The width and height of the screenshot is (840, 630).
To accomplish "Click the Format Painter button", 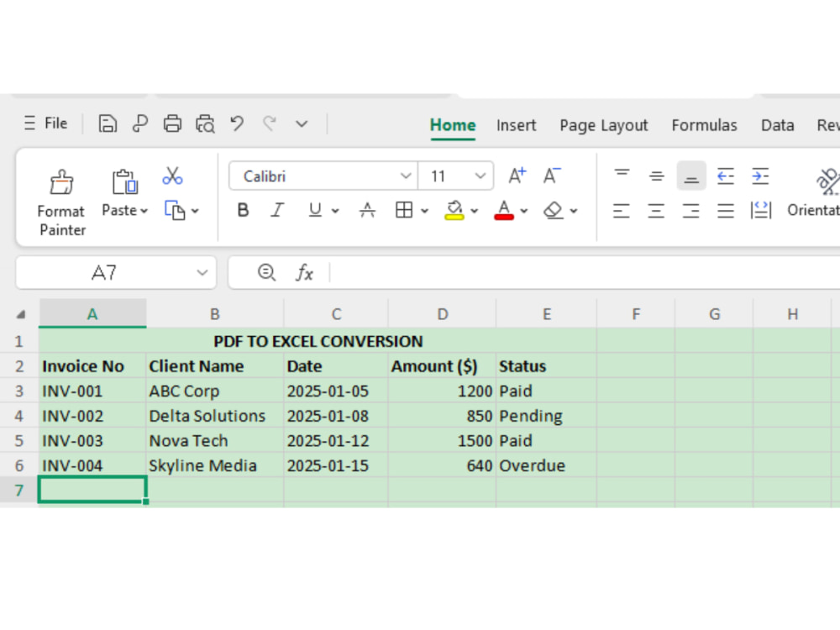I will click(61, 202).
